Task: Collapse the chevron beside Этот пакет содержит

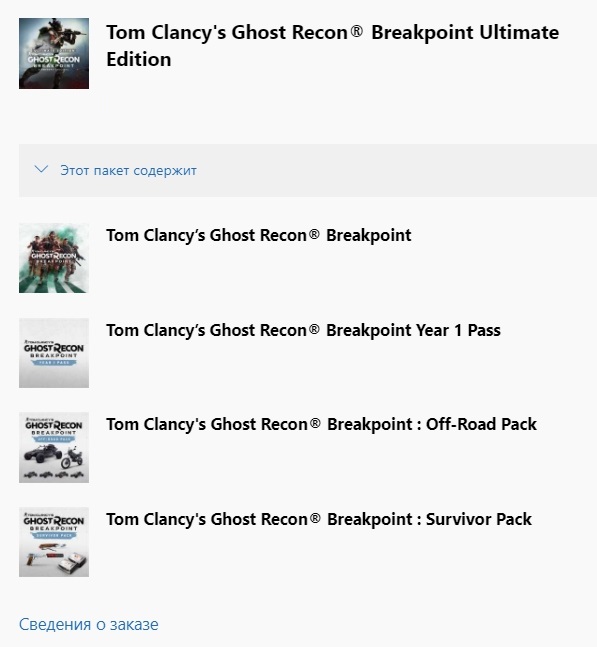Action: (41, 170)
